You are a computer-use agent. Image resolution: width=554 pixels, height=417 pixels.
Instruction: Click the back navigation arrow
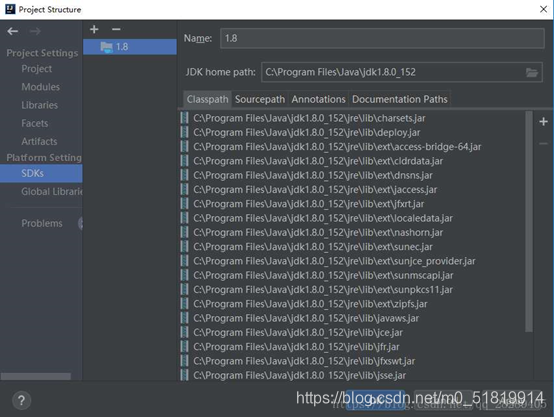point(13,31)
